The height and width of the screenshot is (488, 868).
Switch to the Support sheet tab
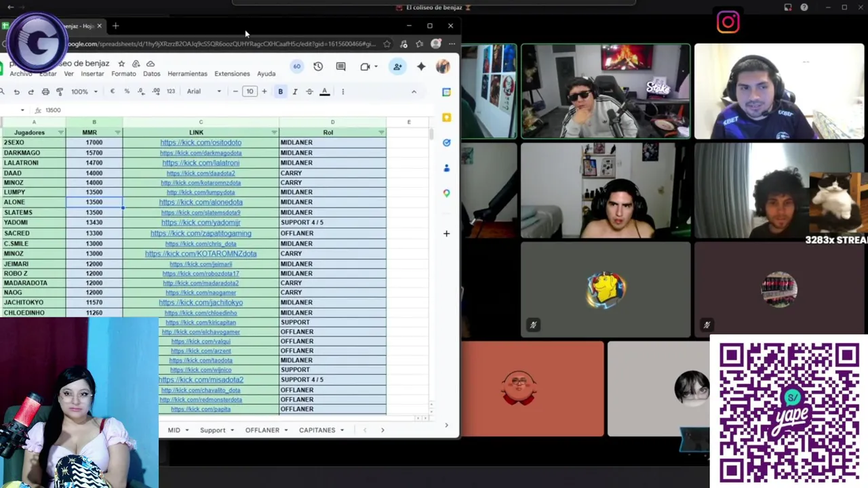tap(216, 430)
